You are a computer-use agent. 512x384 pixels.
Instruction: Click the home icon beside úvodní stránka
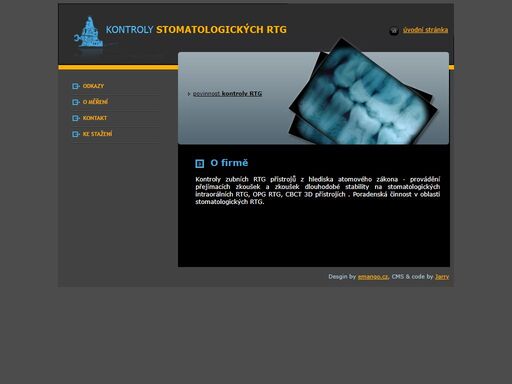click(x=394, y=31)
